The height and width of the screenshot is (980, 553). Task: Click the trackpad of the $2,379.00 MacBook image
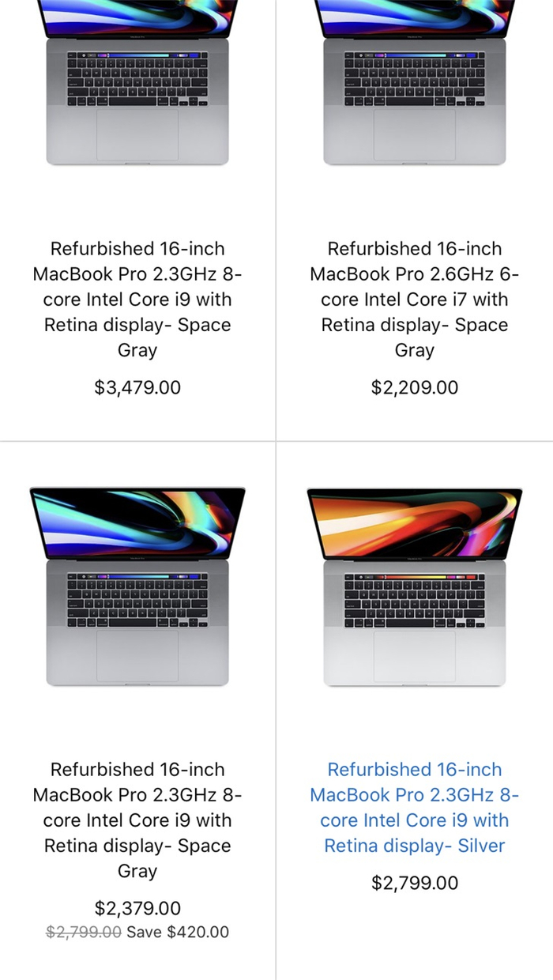(x=137, y=655)
